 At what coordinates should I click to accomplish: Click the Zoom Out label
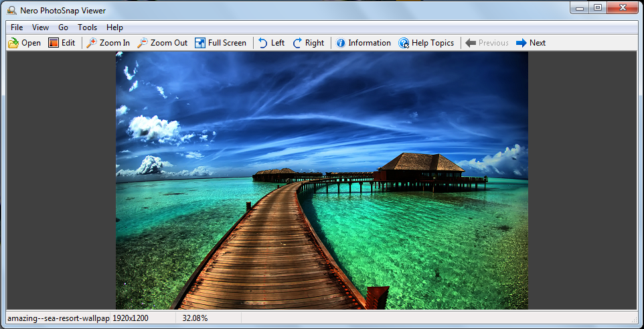pyautogui.click(x=169, y=43)
